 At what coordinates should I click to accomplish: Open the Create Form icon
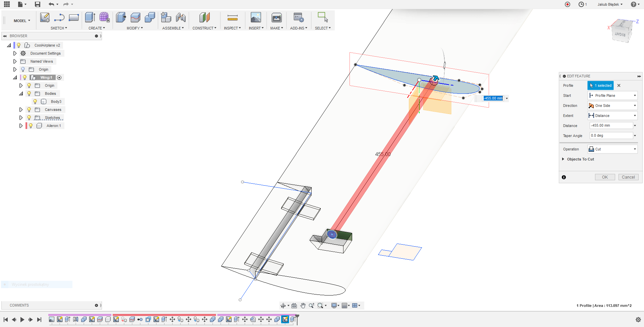[104, 17]
